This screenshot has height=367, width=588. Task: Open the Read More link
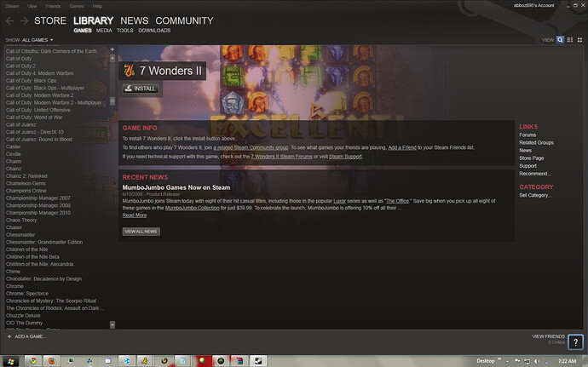click(x=135, y=215)
